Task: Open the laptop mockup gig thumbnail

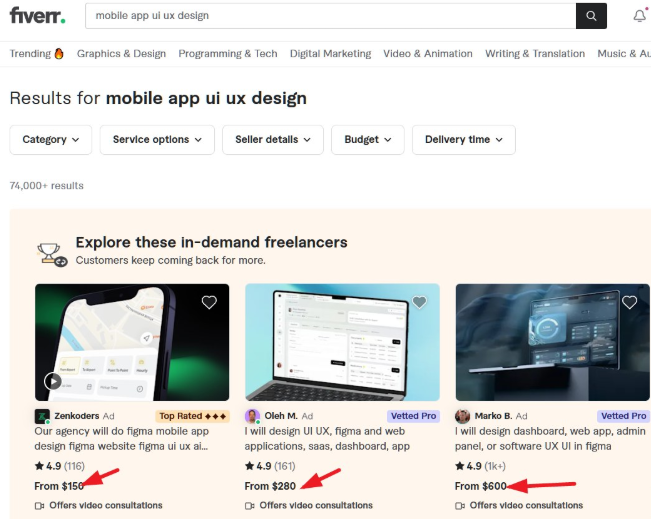Action: (342, 342)
